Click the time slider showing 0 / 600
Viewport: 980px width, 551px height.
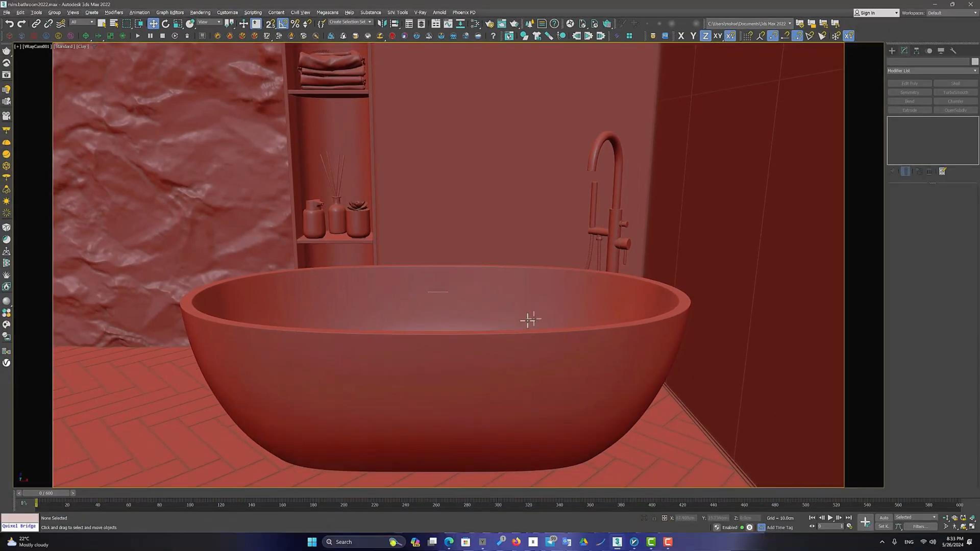(46, 493)
